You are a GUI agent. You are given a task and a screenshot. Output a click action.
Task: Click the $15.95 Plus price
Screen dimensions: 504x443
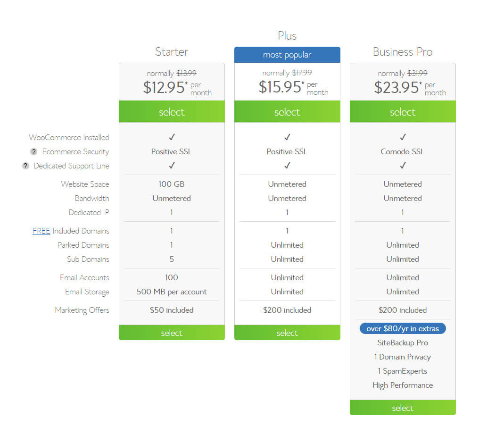tap(280, 87)
